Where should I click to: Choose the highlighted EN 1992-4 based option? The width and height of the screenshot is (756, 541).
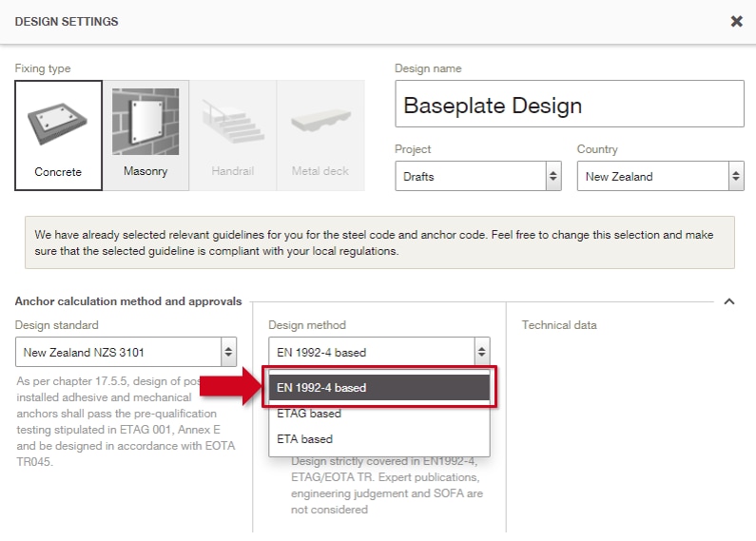tap(378, 388)
